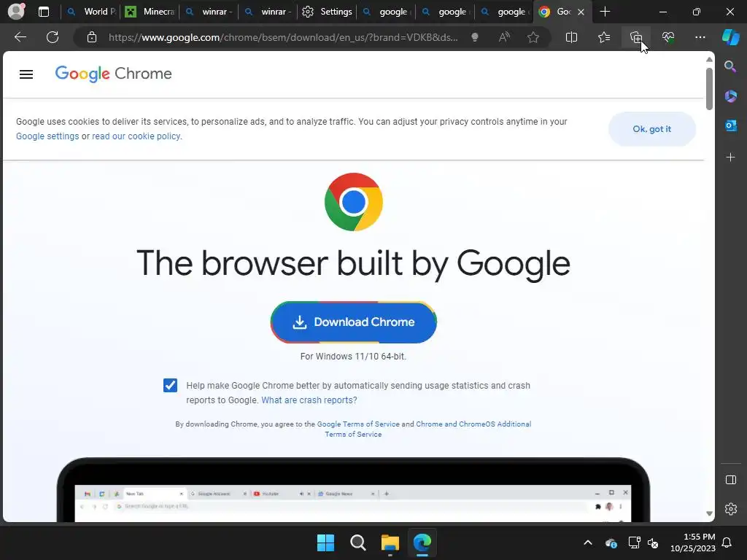Show hidden system tray icons
The height and width of the screenshot is (560, 747).
588,542
